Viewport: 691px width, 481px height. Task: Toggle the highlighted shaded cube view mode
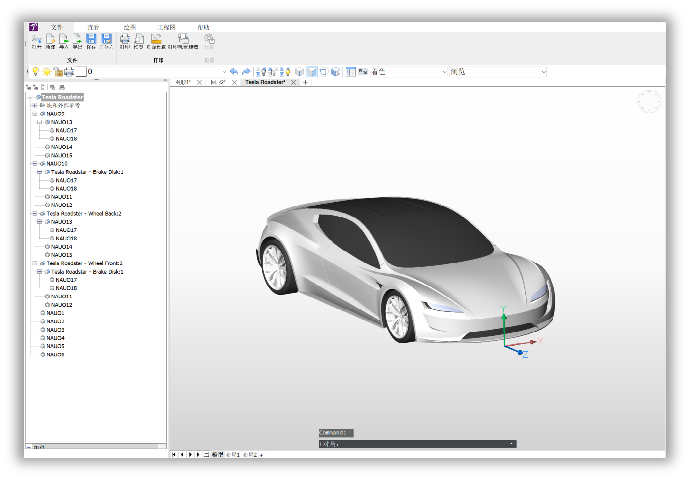[312, 71]
